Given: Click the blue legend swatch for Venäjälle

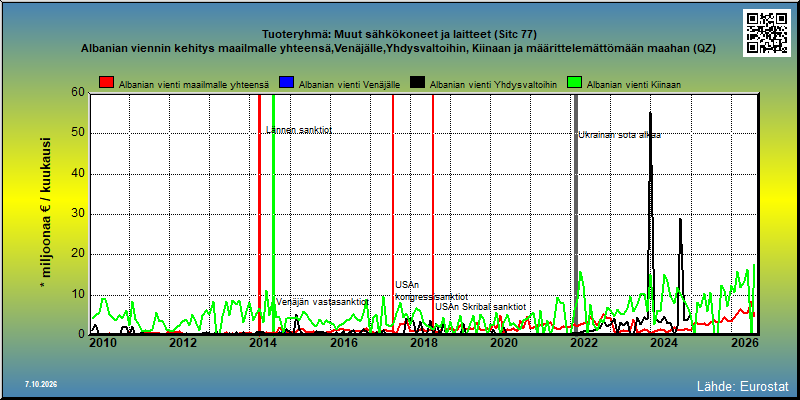Looking at the screenshot, I should click(x=286, y=83).
